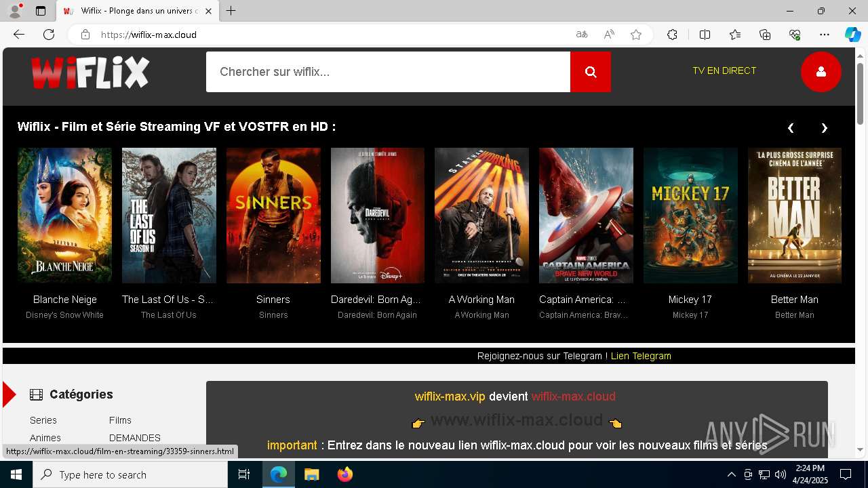Focus the 'Chercher sur wiflix' search field
The image size is (868, 488).
point(388,72)
